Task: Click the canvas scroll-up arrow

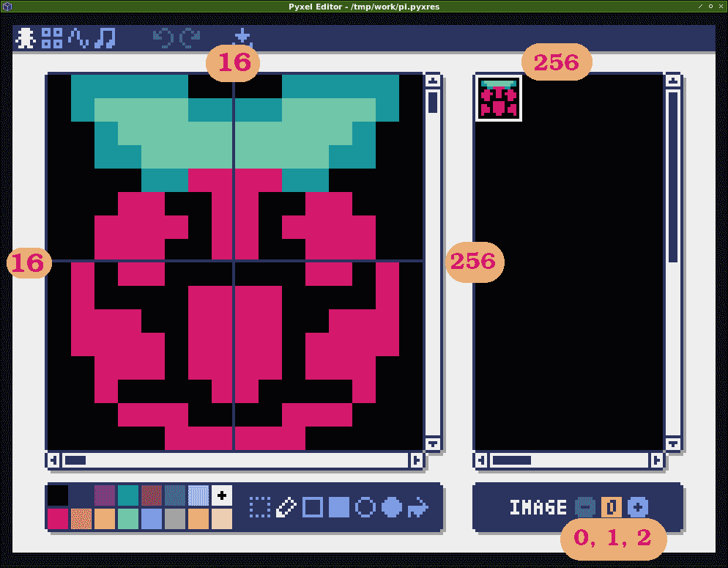Action: (433, 81)
